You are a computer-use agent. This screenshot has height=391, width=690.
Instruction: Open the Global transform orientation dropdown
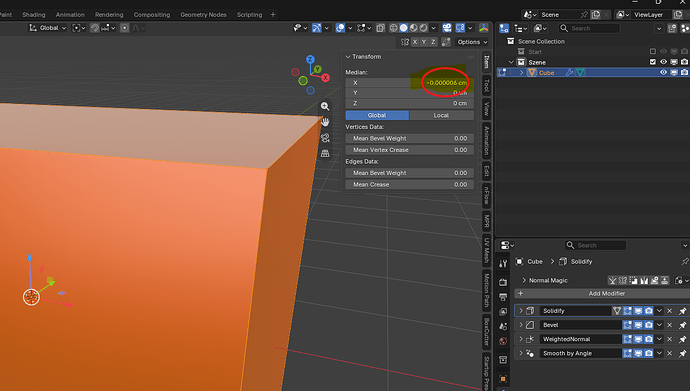pyautogui.click(x=48, y=28)
